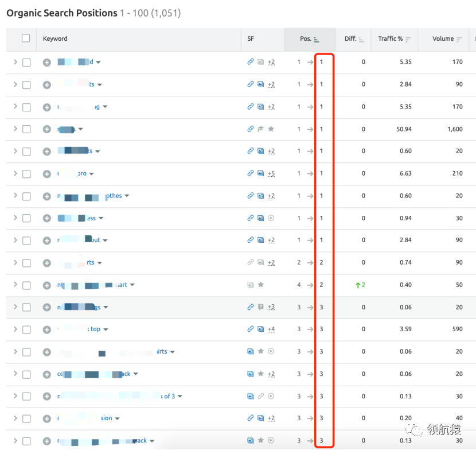Select the checkbox for the keyword ending "of 3"
This screenshot has height=450, width=476.
[x=26, y=396]
